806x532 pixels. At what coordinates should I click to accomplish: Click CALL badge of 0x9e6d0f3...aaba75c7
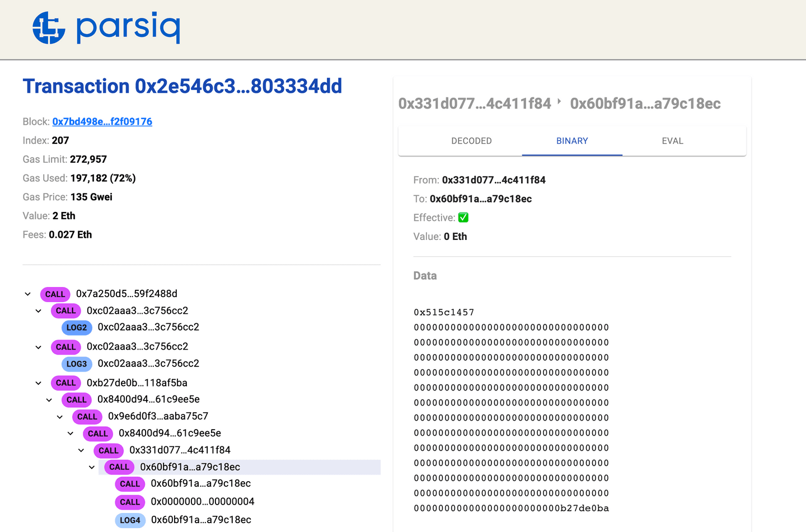[x=87, y=417]
